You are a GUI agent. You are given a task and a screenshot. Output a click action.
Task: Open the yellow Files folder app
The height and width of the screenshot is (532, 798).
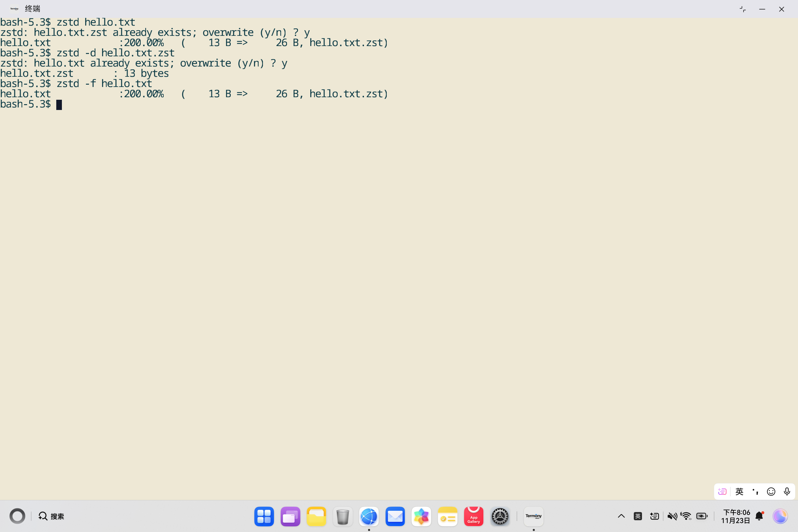[x=316, y=516]
